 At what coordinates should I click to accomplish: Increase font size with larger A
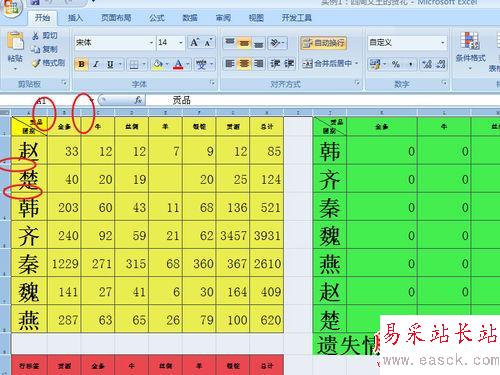(x=194, y=43)
